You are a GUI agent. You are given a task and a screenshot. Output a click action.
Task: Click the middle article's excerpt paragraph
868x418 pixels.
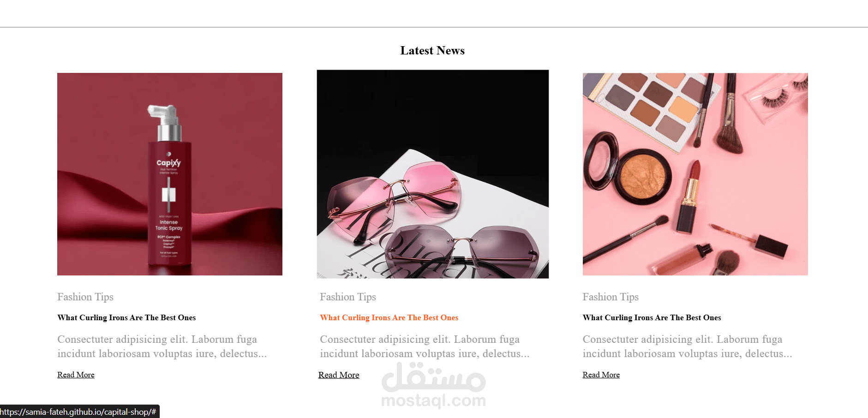425,346
